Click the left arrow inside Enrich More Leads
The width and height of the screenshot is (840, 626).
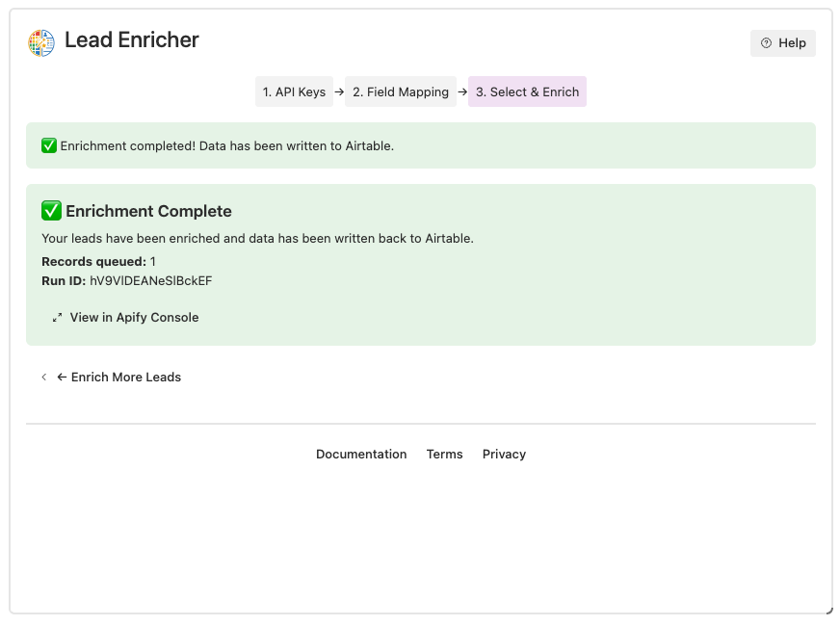pos(64,377)
